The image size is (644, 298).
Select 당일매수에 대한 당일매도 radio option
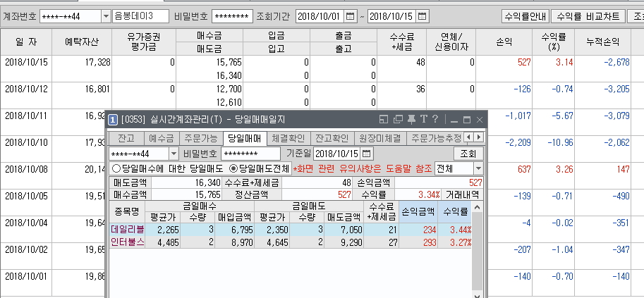pos(116,168)
